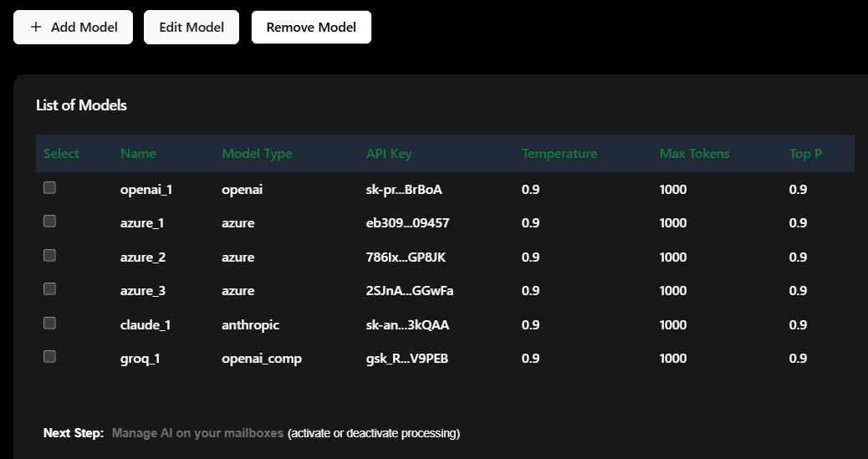Click the Temperature column header
Image resolution: width=868 pixels, height=459 pixels.
559,153
